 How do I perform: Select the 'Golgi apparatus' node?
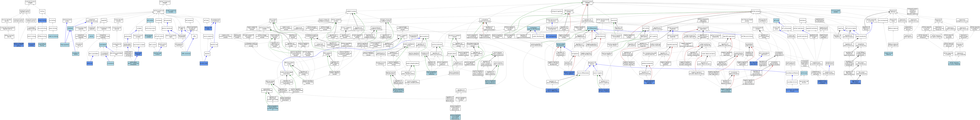(65, 45)
